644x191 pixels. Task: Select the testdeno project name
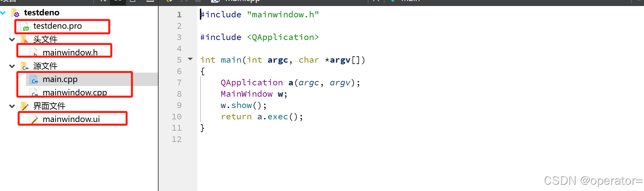[42, 13]
